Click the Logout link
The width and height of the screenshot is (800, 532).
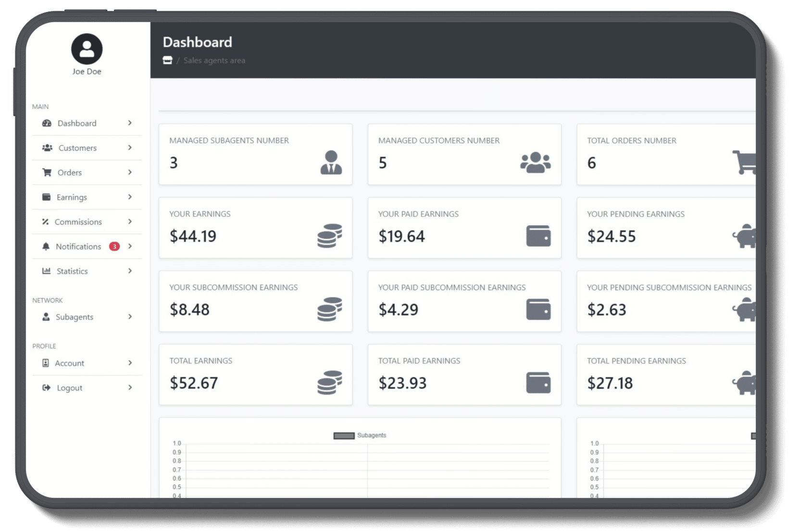[69, 388]
